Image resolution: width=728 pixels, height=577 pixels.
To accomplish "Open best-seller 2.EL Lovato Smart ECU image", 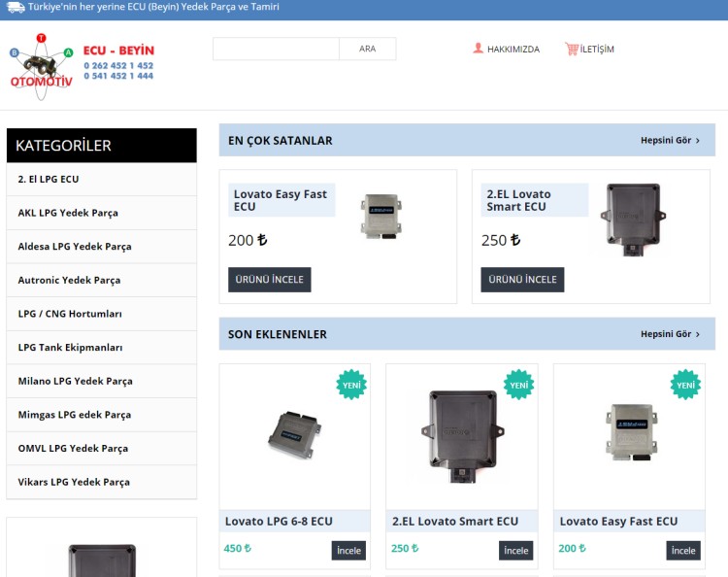I will pos(633,220).
